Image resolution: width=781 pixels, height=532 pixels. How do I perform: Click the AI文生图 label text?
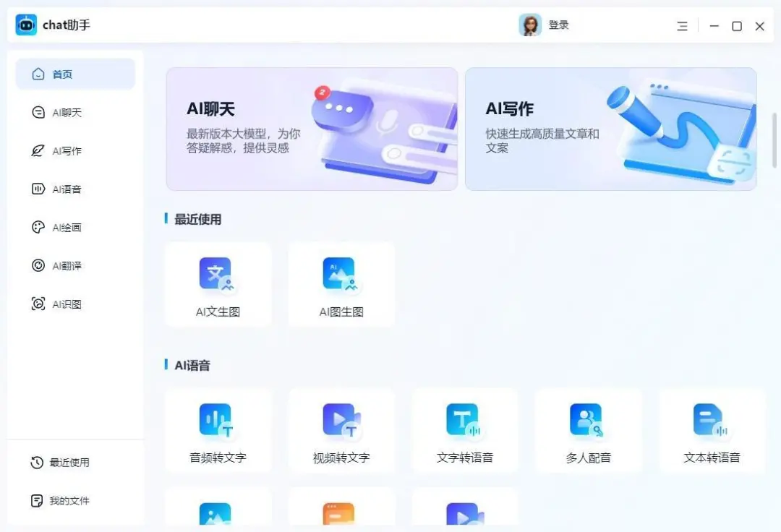[x=218, y=312]
